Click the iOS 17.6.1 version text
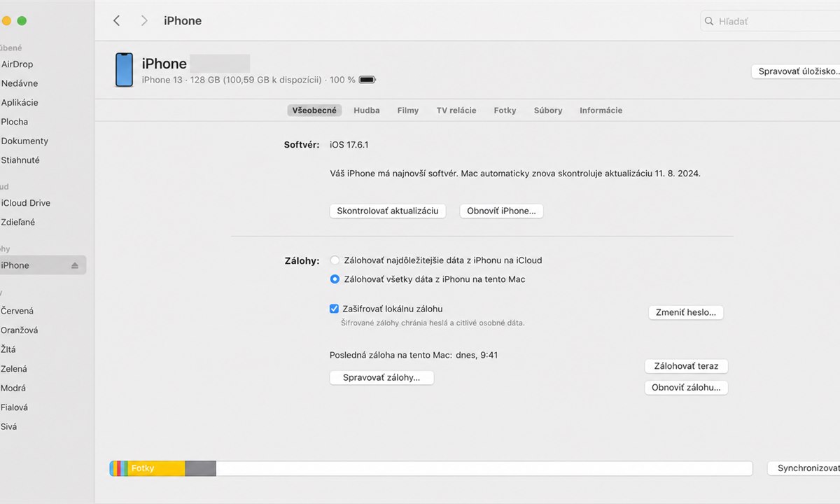This screenshot has width=840, height=504. [349, 145]
